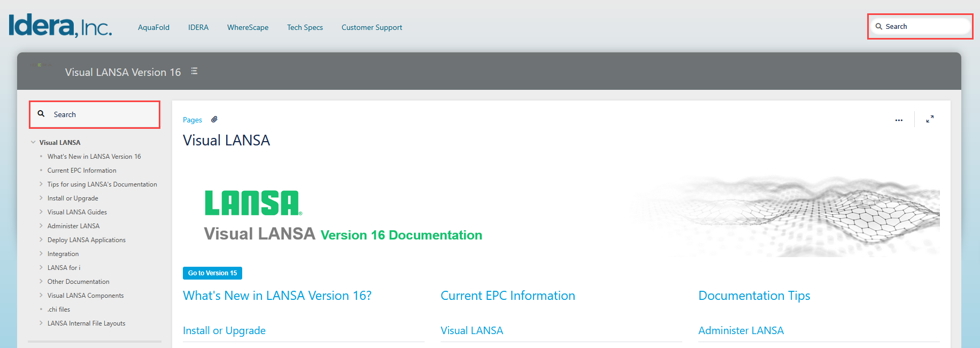980x348 pixels.
Task: Click the Go to Version 15 button
Action: pyautogui.click(x=212, y=273)
